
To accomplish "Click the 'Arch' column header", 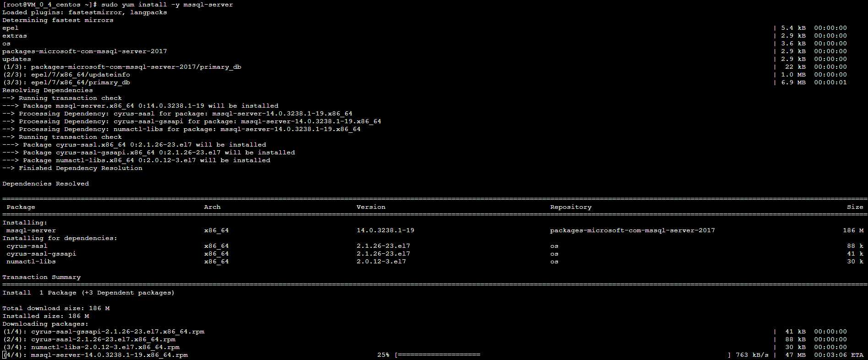I will coord(212,207).
